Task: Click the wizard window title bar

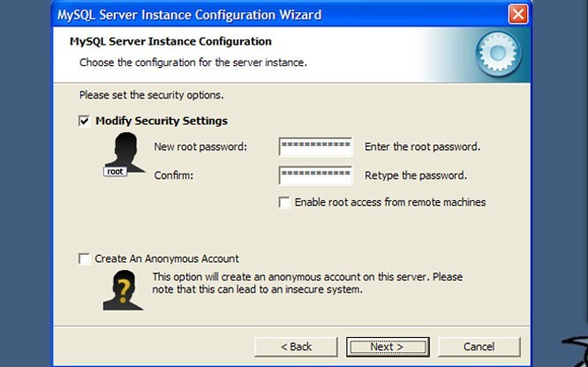Action: click(265, 14)
